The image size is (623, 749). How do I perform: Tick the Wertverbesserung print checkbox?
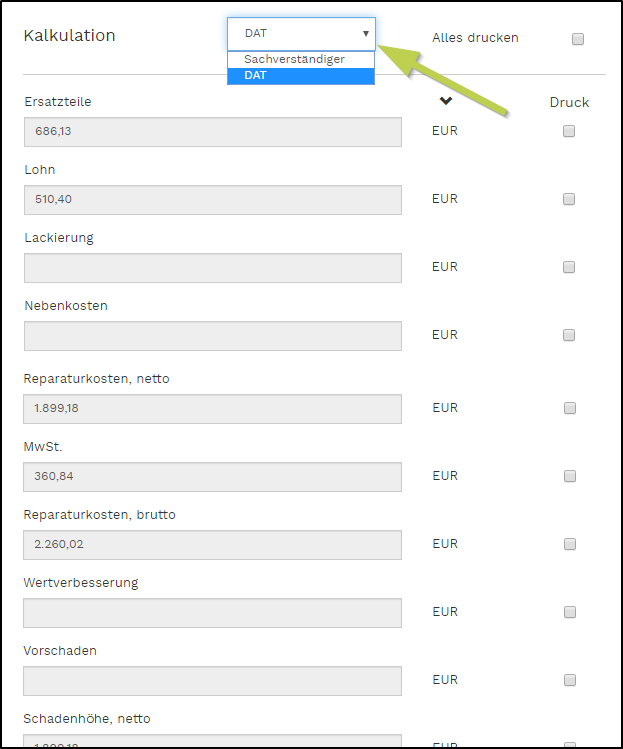(569, 612)
